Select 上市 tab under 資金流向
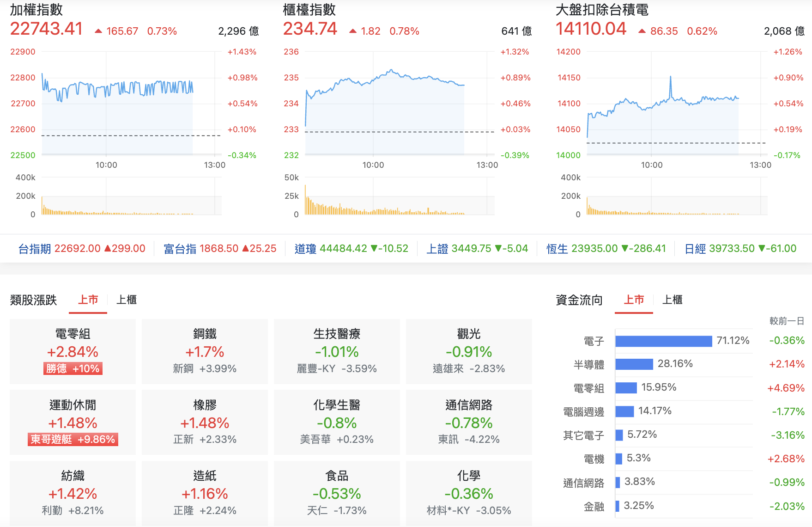Image resolution: width=812 pixels, height=527 pixels. tap(634, 300)
